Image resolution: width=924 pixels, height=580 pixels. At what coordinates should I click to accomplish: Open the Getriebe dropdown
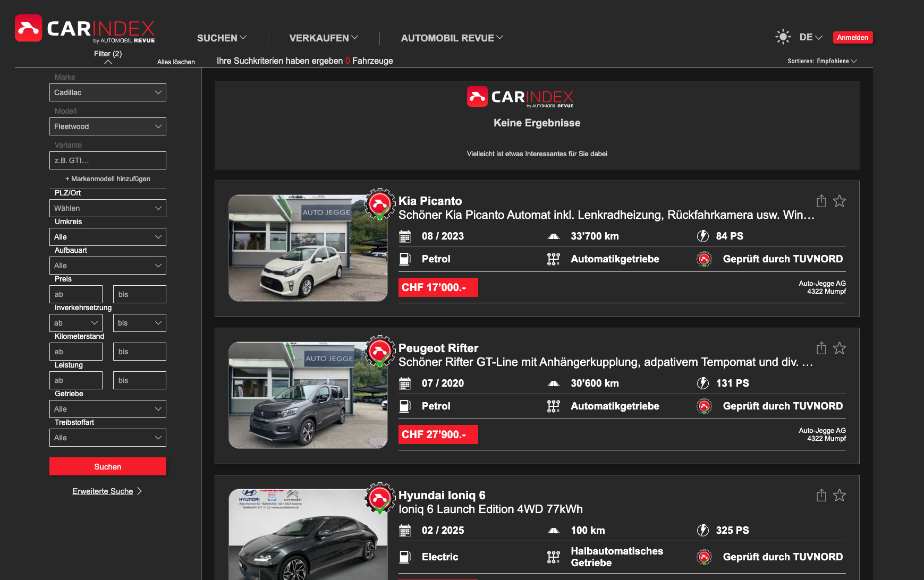[108, 409]
